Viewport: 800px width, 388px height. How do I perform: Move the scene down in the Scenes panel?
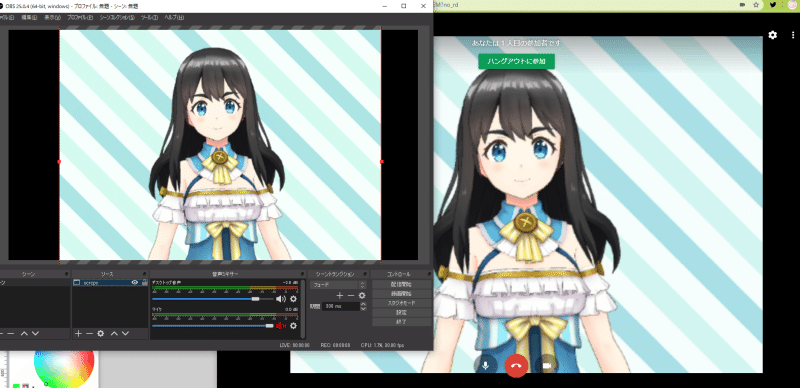(35, 333)
